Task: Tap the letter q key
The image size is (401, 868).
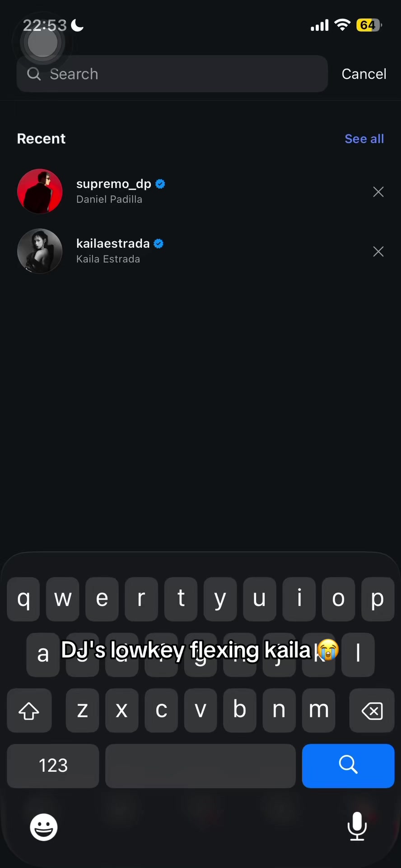Action: click(23, 599)
